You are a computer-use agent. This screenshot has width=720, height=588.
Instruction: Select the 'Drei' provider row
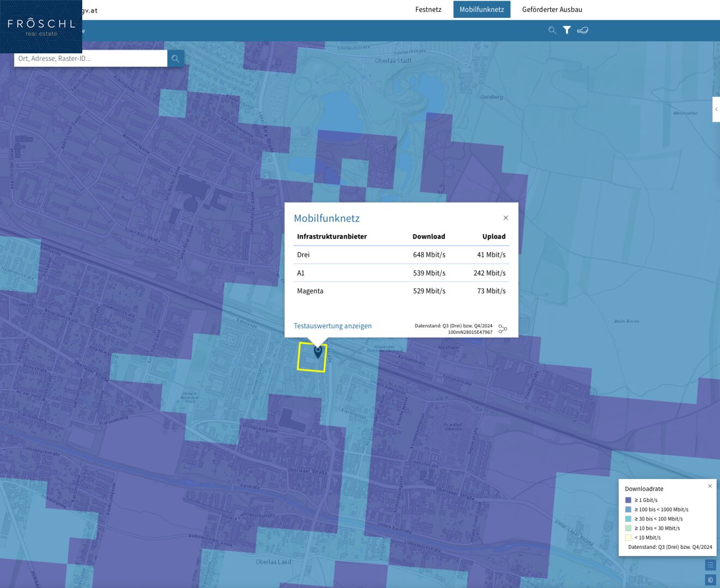(x=401, y=255)
